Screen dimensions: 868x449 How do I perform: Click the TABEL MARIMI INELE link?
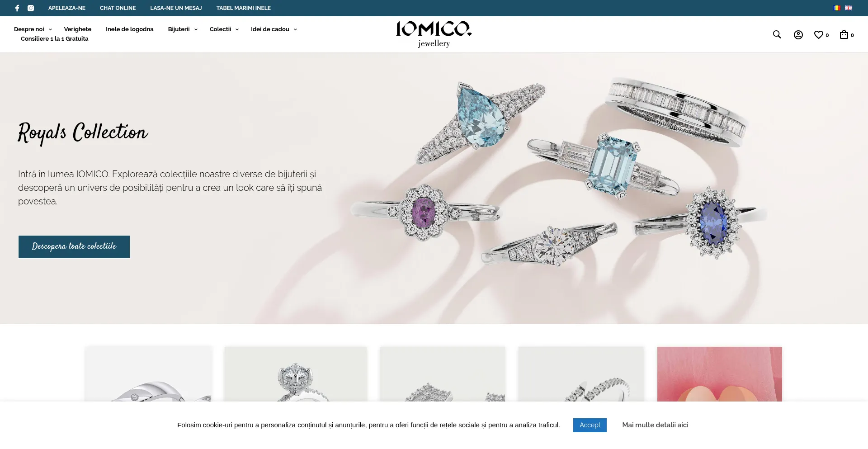click(x=243, y=8)
